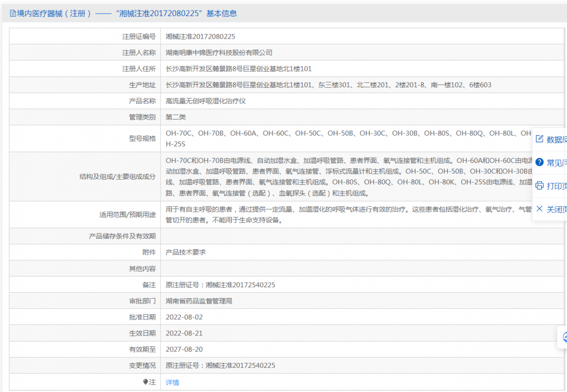Screen dimensions: 567x392
Task: Click approval department 湖南省药品监督管理局
Action: [x=199, y=301]
